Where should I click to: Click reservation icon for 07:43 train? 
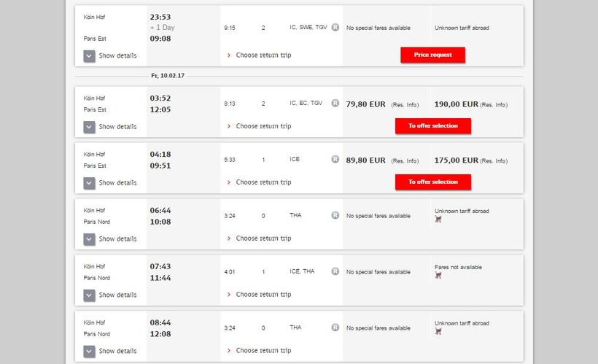tap(335, 271)
